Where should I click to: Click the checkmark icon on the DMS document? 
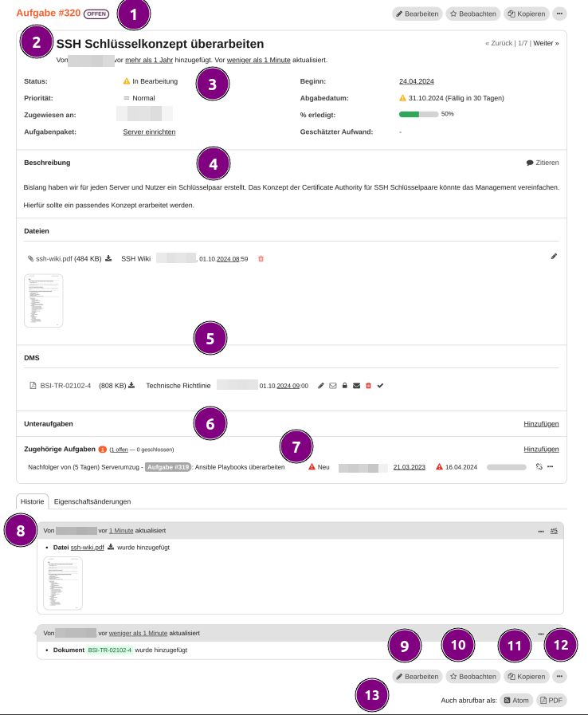coord(380,386)
